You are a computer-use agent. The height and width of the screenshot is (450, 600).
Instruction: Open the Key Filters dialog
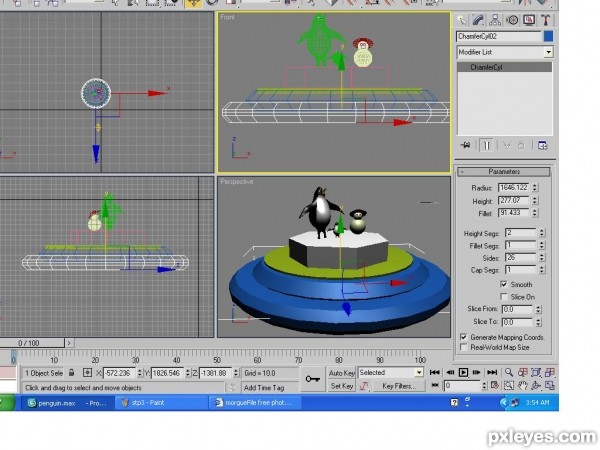(x=399, y=386)
